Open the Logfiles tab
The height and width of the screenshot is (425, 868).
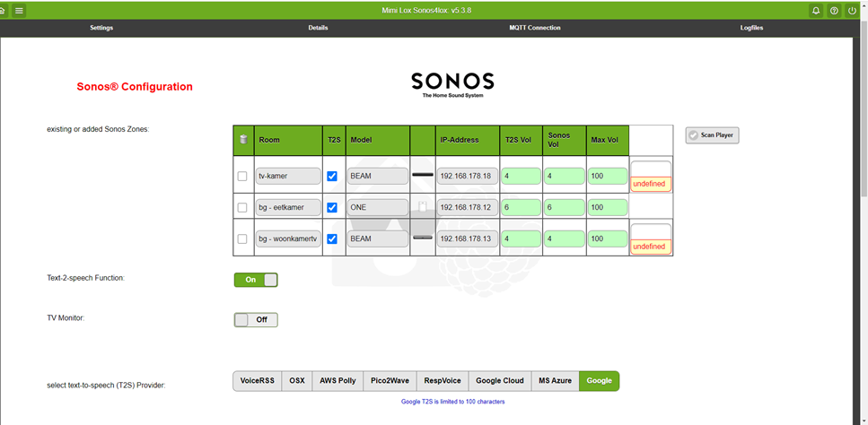point(751,28)
